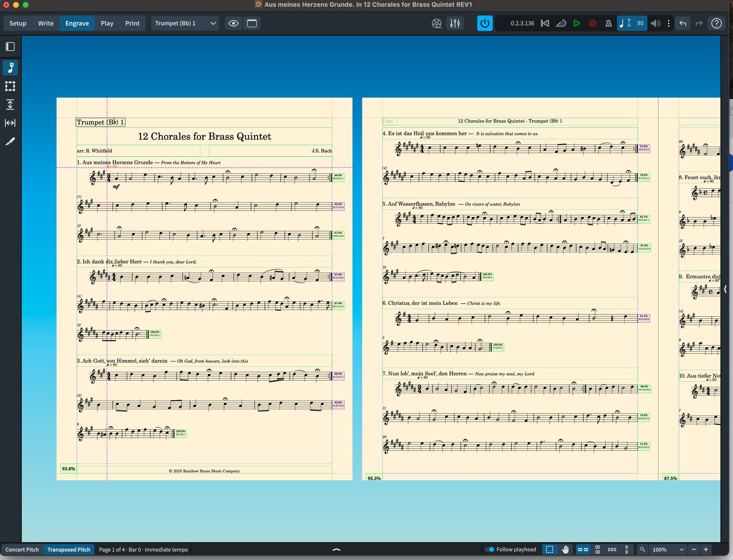
Task: Expand the right panel handle
Action: click(x=725, y=289)
